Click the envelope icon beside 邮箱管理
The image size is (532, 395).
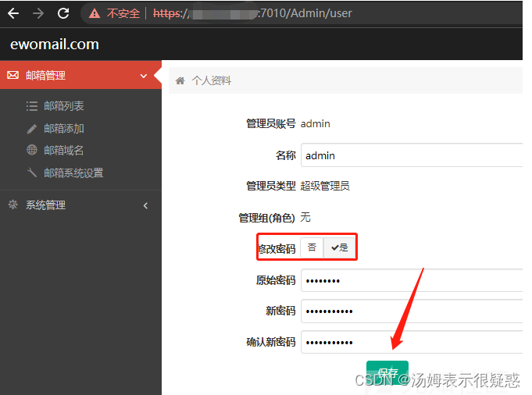click(12, 76)
